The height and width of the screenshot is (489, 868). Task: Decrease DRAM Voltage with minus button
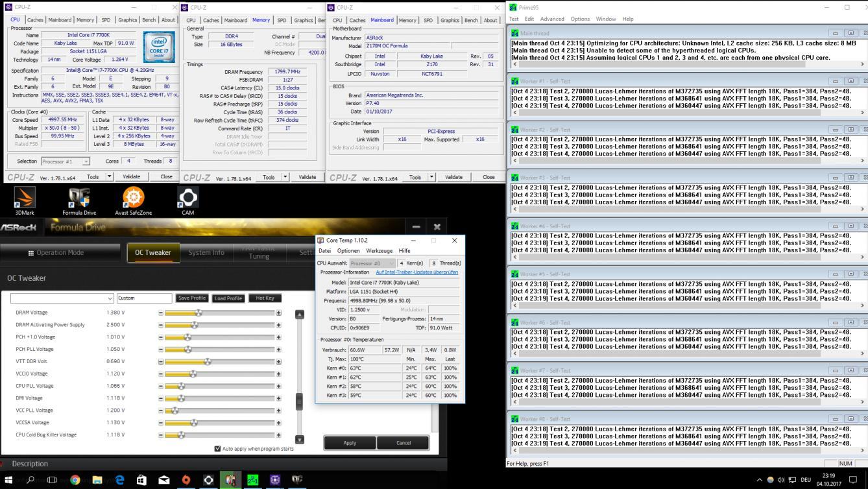point(161,313)
